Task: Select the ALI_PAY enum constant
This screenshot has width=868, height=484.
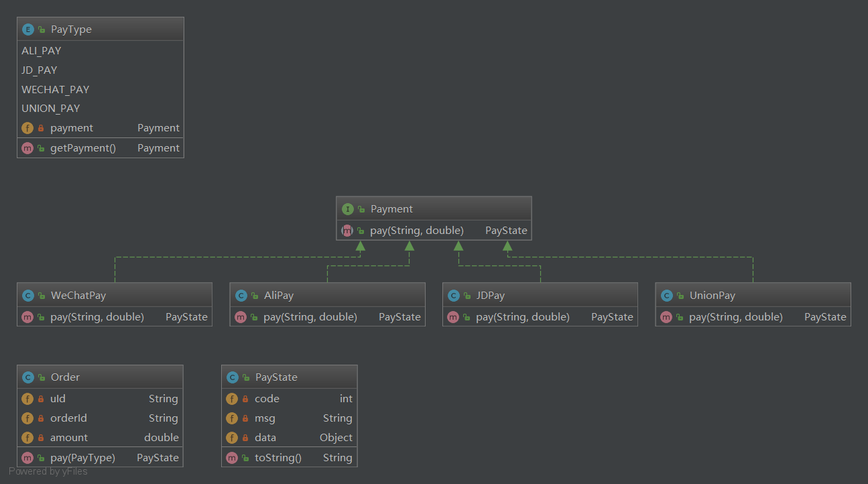Action: 42,51
